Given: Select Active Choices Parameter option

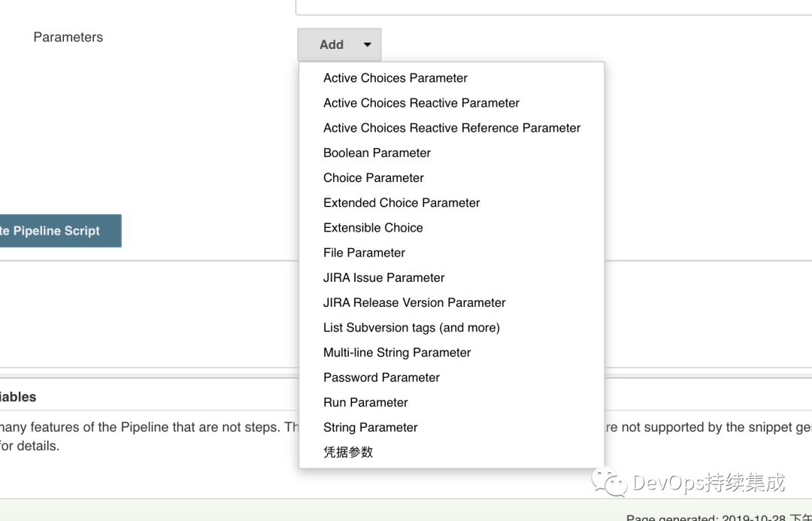Looking at the screenshot, I should tap(395, 78).
